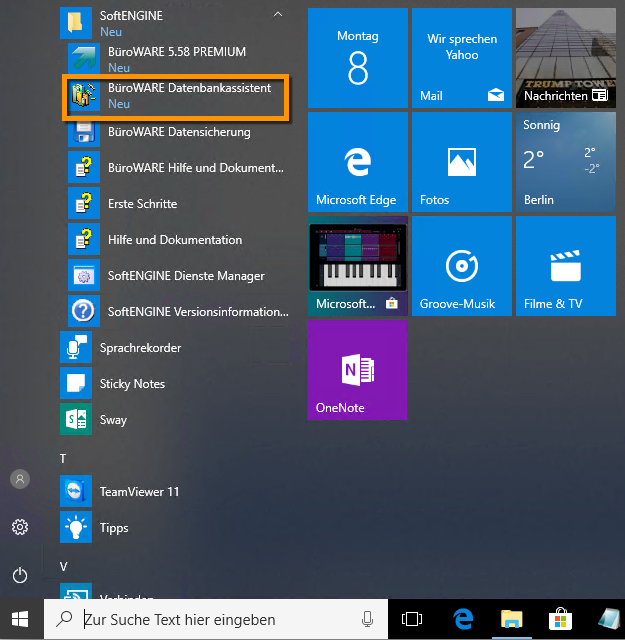Click the Filme & TV tile
The image size is (625, 640).
coord(565,265)
